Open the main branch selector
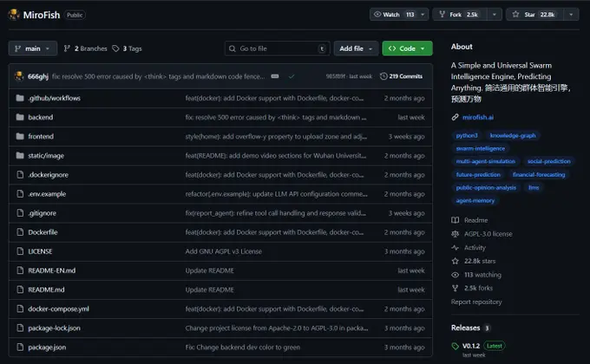Screen dimensions: 590x364 (x=33, y=49)
